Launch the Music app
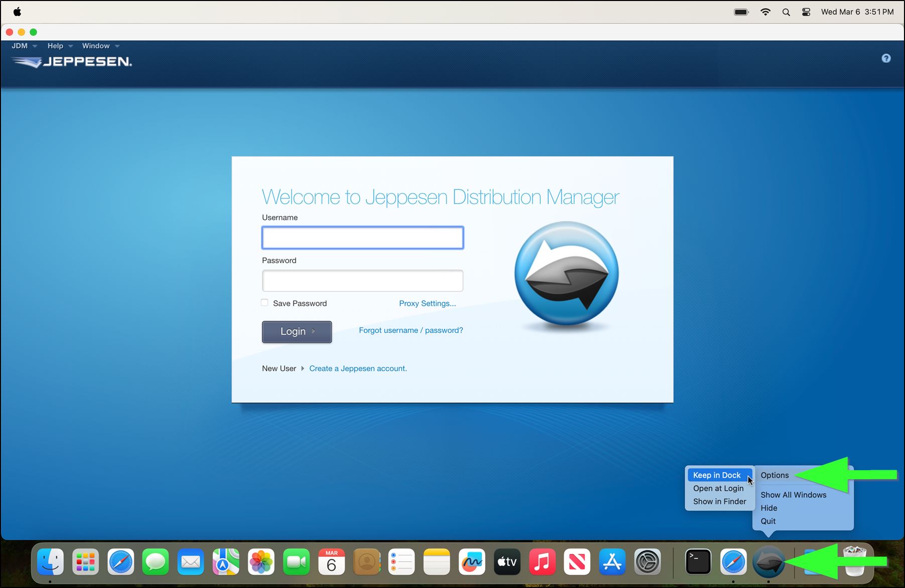This screenshot has width=905, height=588. coord(542,562)
